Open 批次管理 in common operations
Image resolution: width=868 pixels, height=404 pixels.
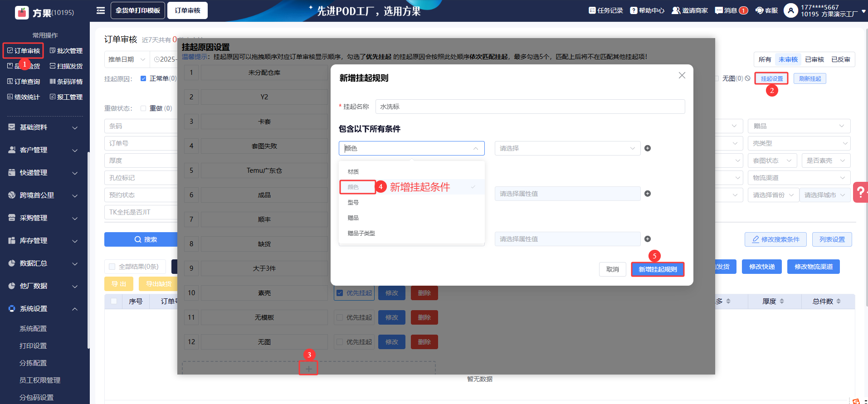(66, 51)
